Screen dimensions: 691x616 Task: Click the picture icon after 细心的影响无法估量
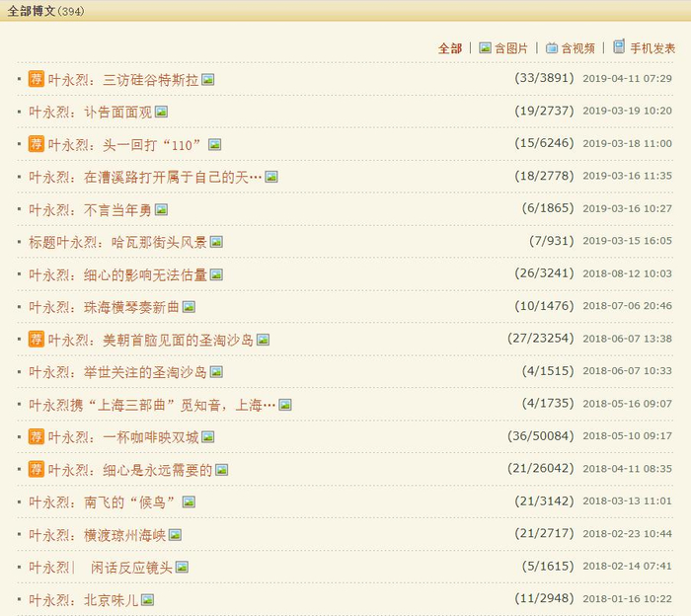point(216,275)
